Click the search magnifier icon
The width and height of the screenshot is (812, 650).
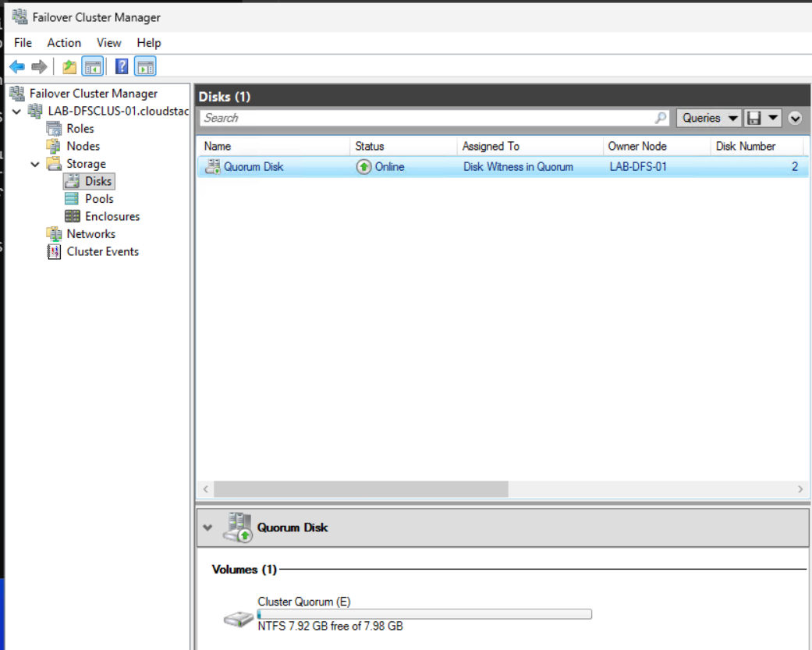(x=660, y=118)
